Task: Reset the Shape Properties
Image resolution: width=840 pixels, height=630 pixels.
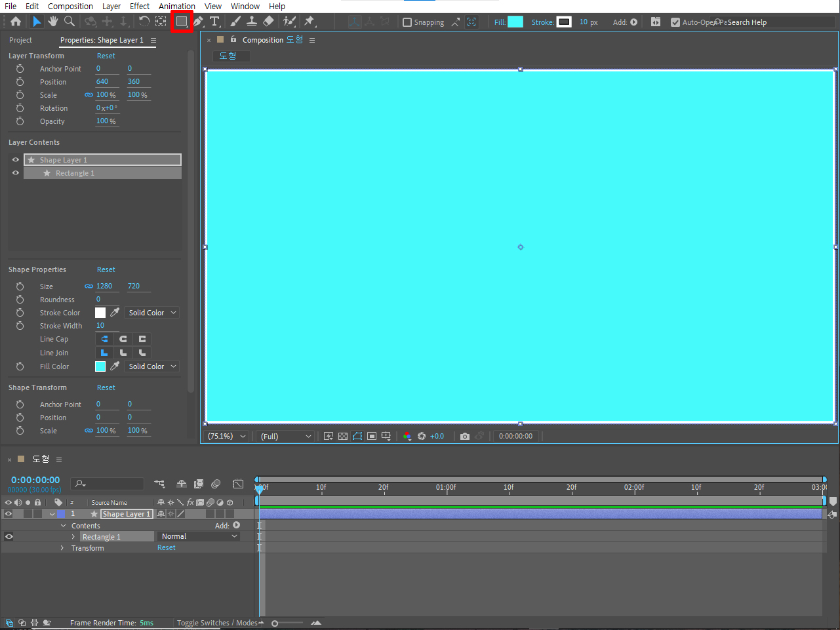Action: (x=106, y=269)
